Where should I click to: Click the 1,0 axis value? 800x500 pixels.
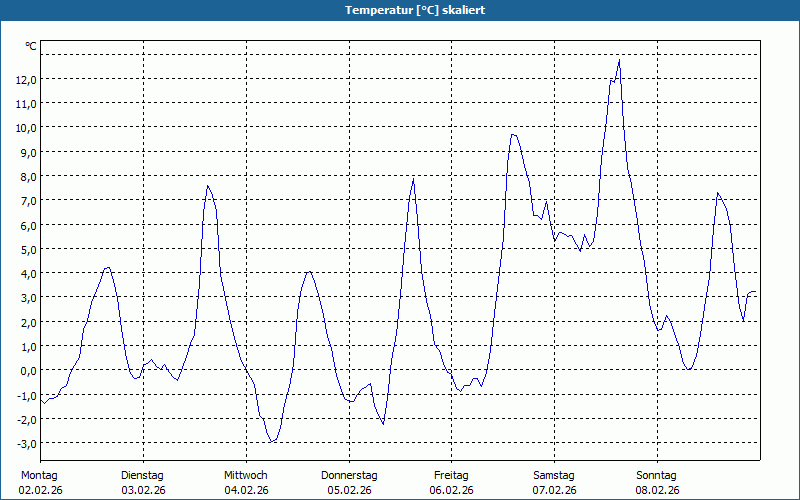29,346
